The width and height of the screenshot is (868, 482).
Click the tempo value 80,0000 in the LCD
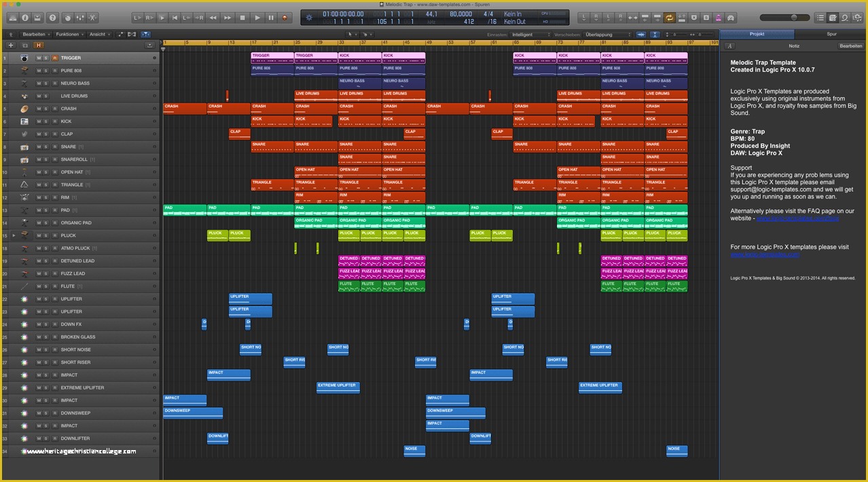tap(460, 14)
